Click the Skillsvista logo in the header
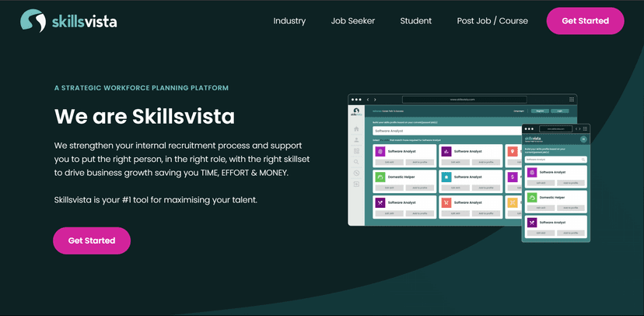This screenshot has height=316, width=644. point(68,21)
